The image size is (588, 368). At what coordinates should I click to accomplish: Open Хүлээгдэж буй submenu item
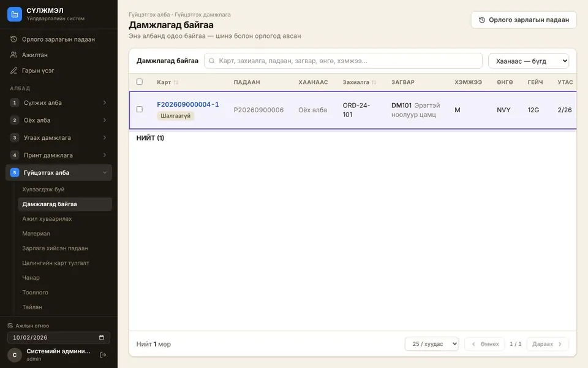pos(65,190)
